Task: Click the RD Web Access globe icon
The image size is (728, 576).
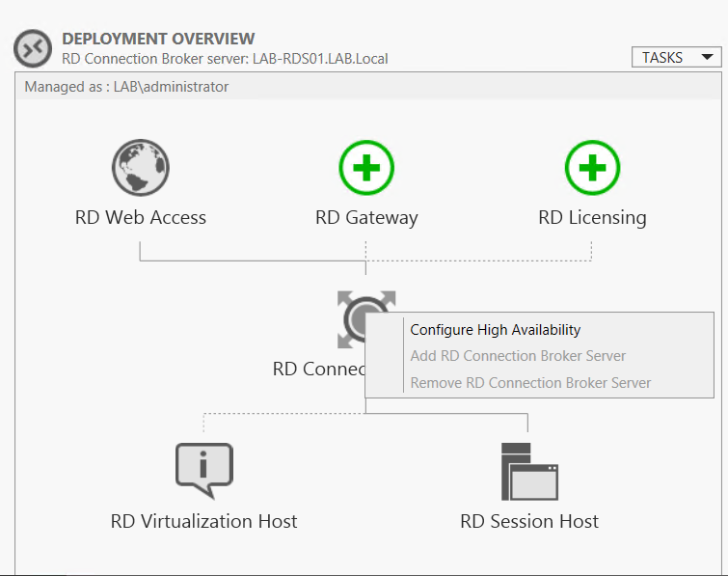Action: (140, 168)
